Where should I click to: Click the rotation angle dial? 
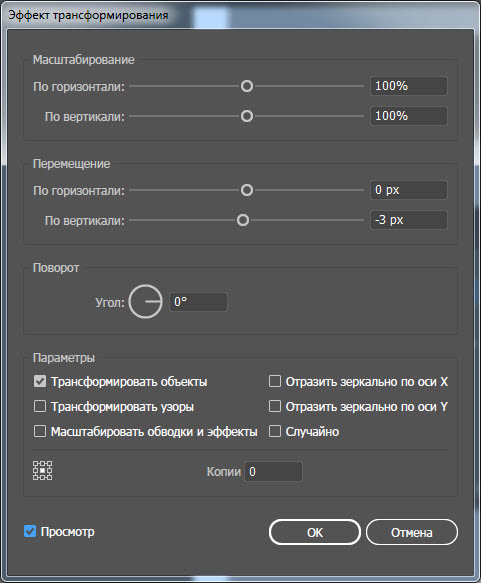[x=145, y=302]
